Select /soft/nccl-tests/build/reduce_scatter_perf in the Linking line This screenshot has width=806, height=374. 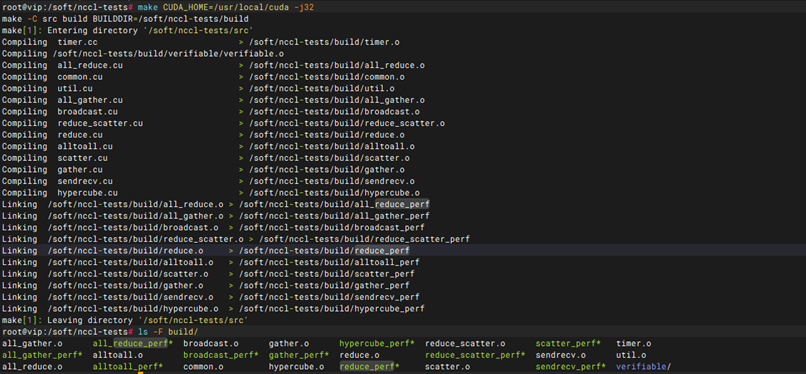[x=365, y=239]
